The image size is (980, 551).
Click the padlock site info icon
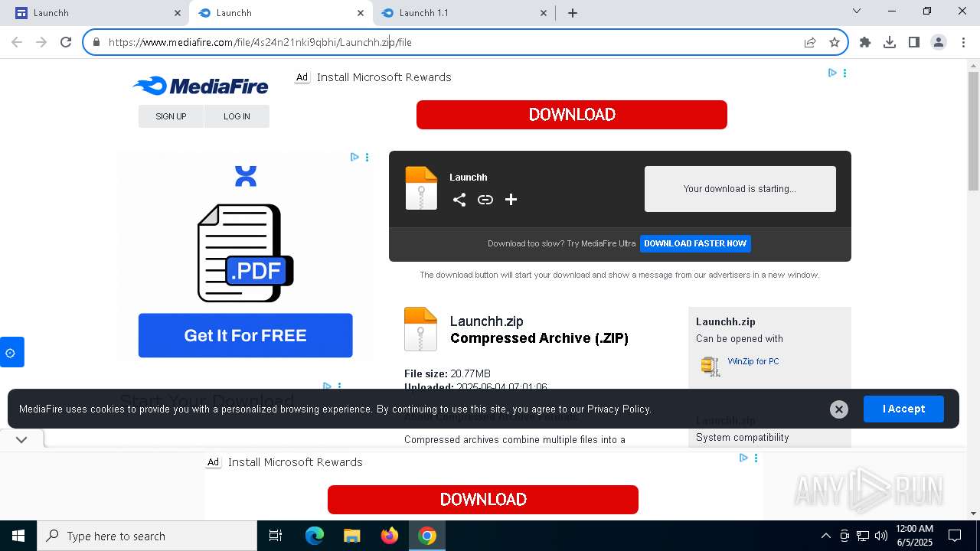tap(96, 42)
